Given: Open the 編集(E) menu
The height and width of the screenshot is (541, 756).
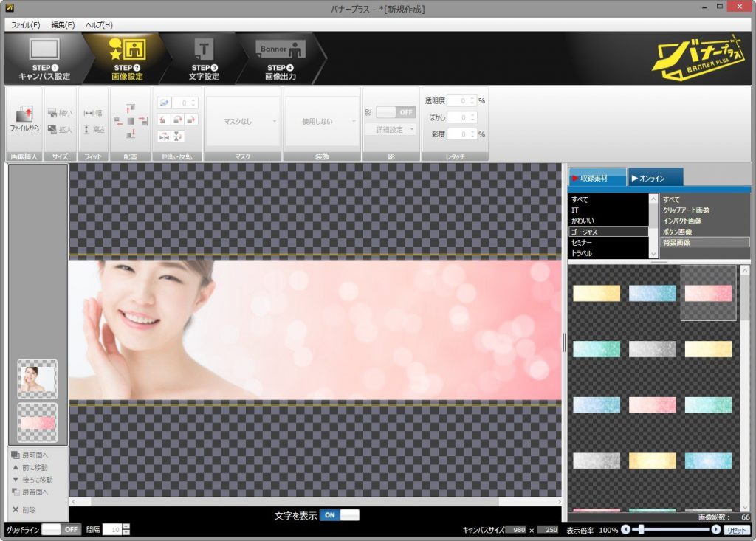Looking at the screenshot, I should coord(63,24).
